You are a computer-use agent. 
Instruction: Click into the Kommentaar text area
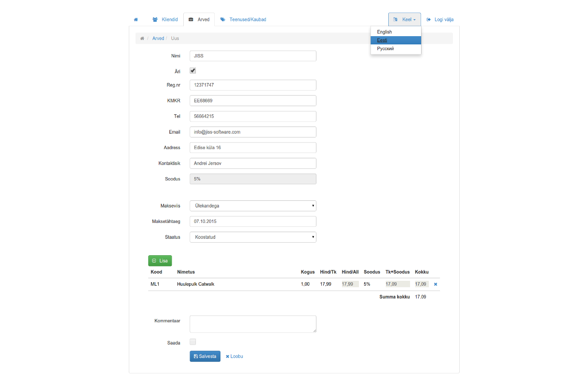(x=253, y=324)
